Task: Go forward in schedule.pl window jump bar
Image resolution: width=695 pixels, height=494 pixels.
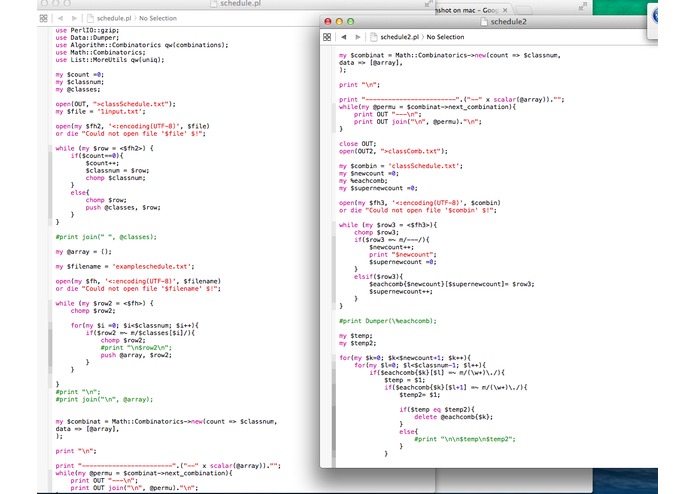Action: point(74,18)
